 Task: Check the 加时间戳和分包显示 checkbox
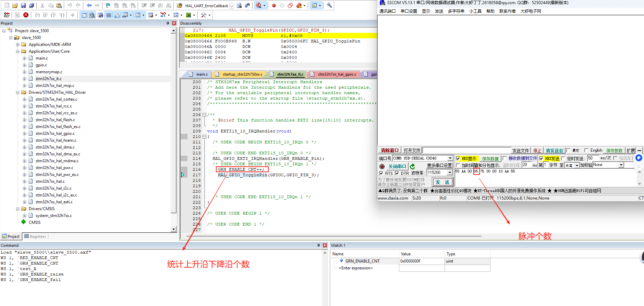(458, 165)
